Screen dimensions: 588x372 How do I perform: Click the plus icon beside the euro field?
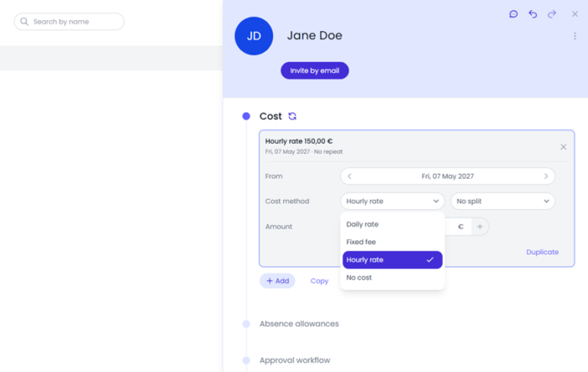[480, 227]
